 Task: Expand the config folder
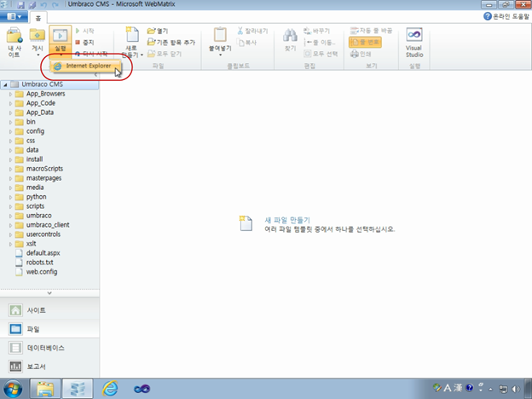10,131
